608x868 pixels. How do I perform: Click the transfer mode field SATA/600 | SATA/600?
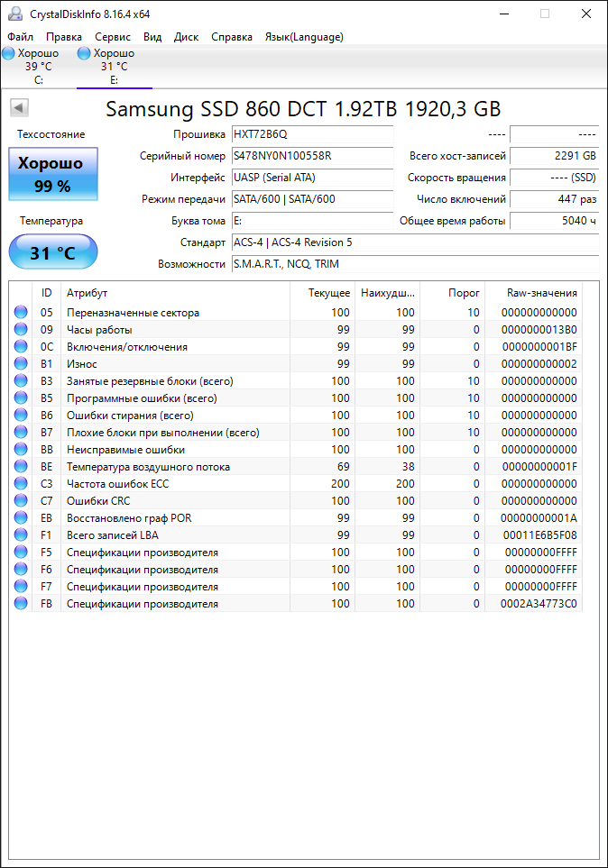coord(313,199)
